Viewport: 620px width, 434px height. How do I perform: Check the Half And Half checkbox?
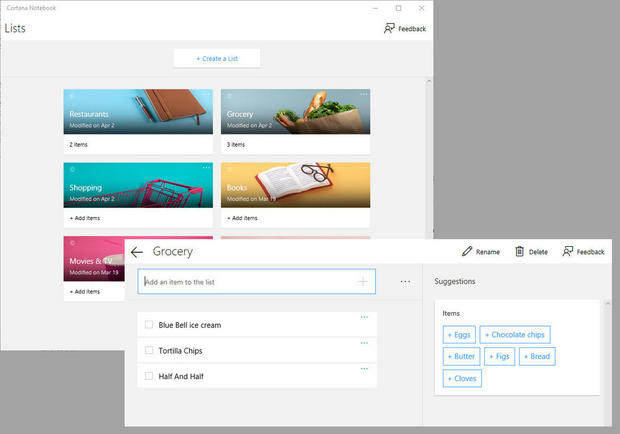(x=149, y=376)
